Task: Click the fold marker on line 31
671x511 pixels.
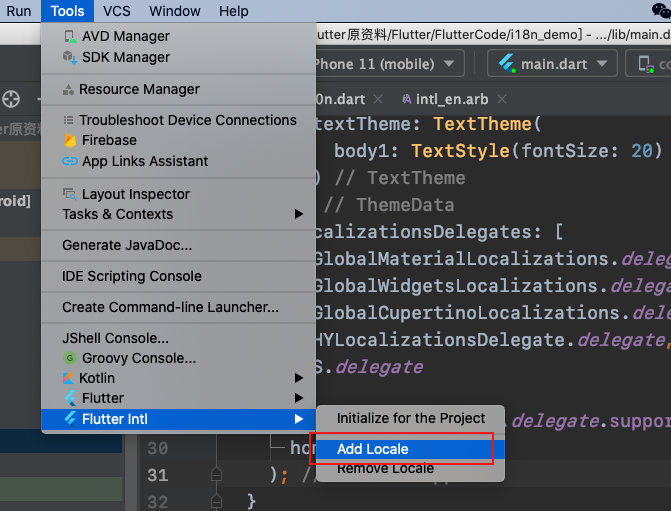Action: coord(217,475)
